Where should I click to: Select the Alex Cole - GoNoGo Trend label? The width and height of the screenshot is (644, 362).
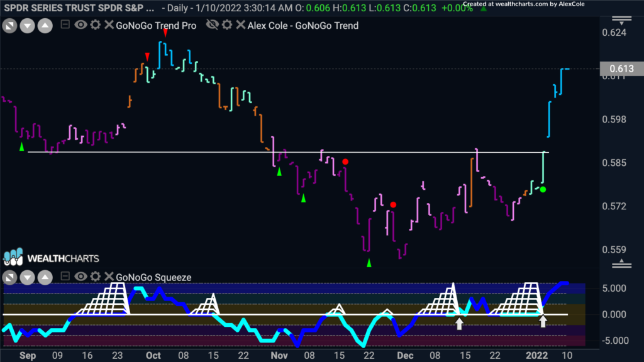coord(303,25)
